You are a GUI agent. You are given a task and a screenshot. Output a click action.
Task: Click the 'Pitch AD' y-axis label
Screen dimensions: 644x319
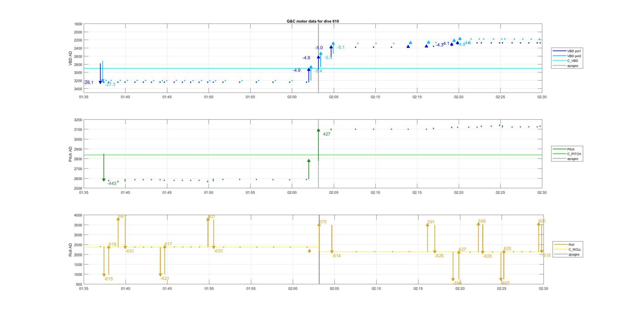coord(70,154)
